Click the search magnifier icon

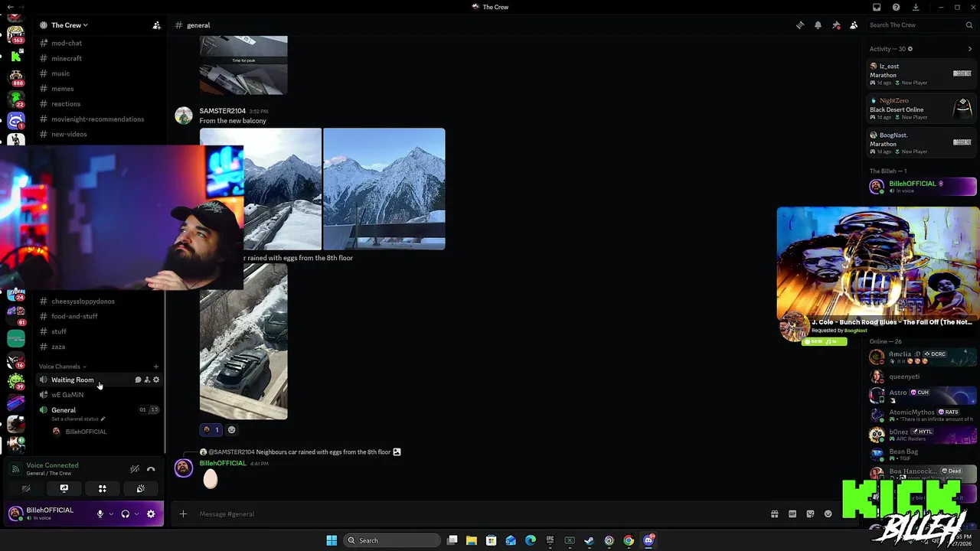969,25
